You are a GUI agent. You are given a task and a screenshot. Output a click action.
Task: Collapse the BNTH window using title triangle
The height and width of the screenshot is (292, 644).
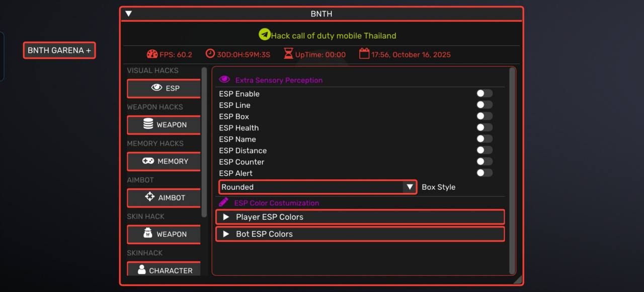point(129,14)
